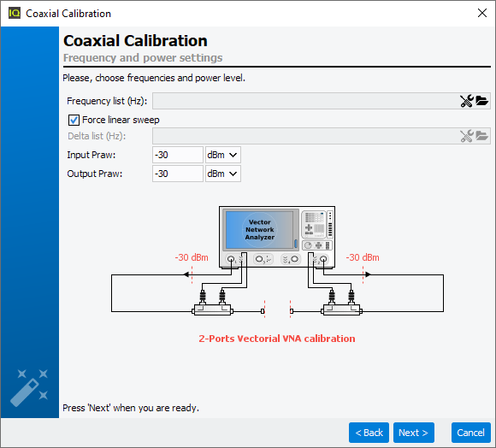Click the IQ app logo in title bar

(15, 14)
